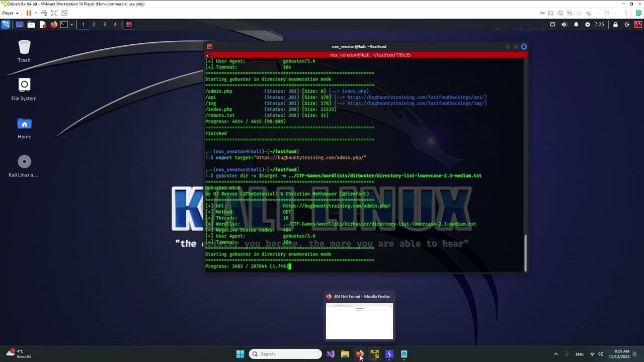
Task: Switch to workspace 1
Action: click(83, 24)
